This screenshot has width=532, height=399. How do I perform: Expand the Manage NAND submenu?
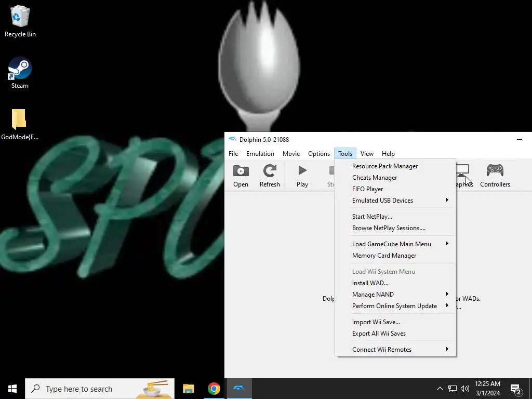click(x=395, y=295)
